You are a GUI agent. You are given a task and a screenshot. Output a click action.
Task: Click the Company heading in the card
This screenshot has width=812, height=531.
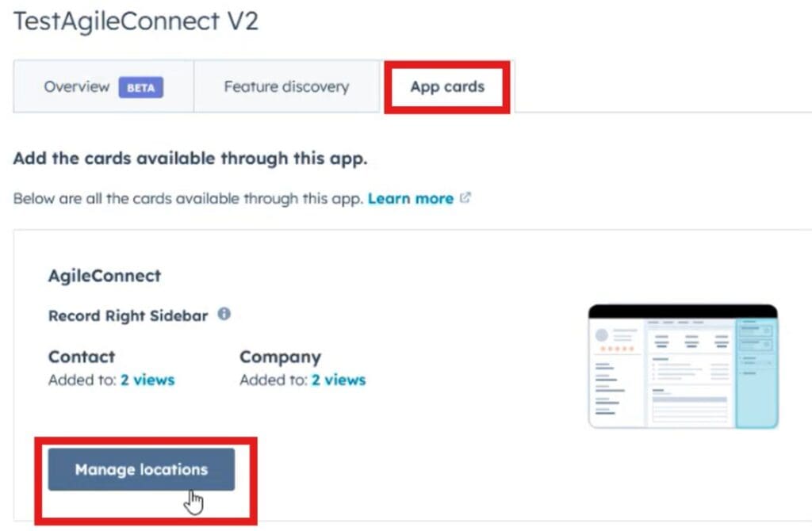point(280,357)
